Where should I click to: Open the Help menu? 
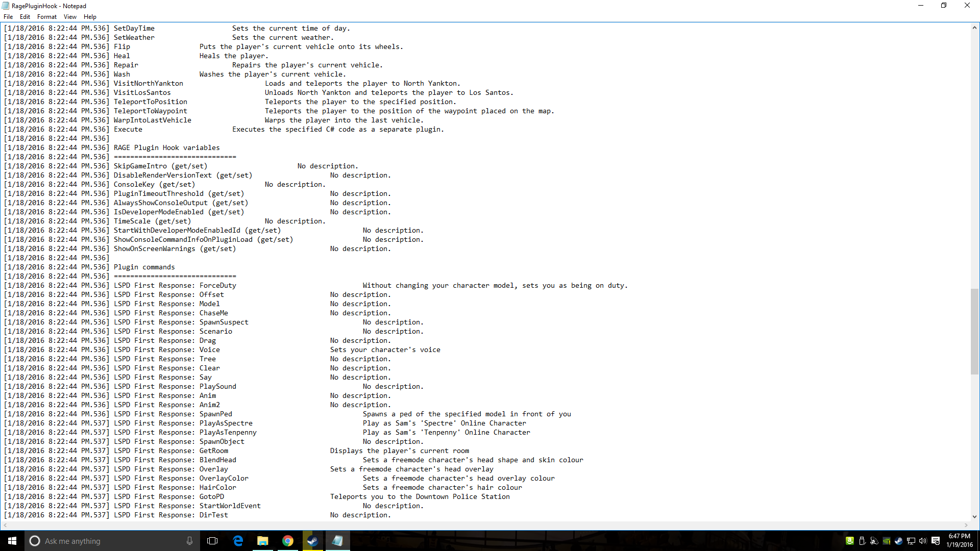[90, 17]
